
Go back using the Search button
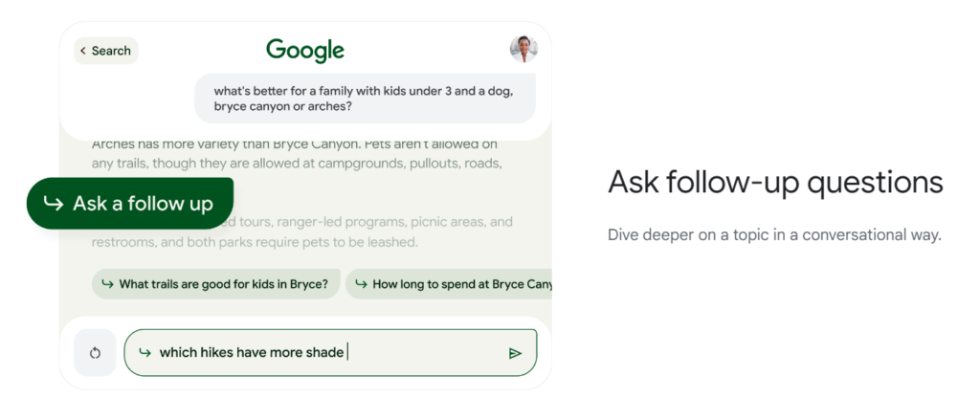(x=106, y=52)
